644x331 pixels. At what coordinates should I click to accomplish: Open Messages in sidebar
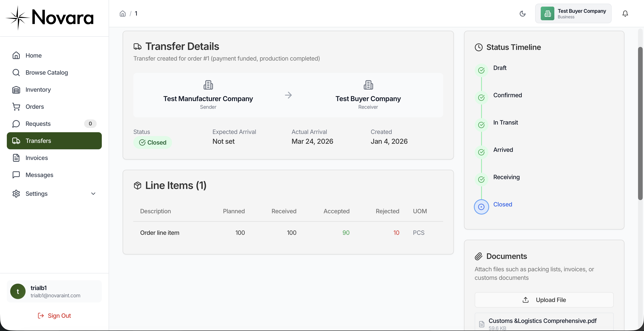point(54,175)
